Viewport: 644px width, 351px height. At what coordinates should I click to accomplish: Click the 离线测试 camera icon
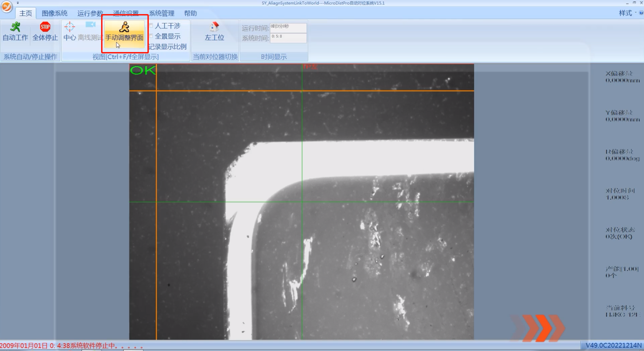90,25
